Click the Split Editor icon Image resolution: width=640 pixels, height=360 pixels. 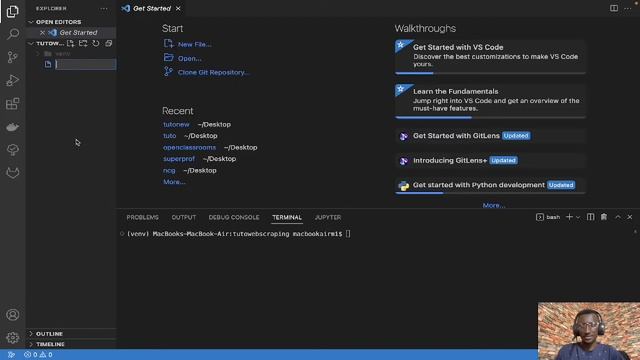614,8
